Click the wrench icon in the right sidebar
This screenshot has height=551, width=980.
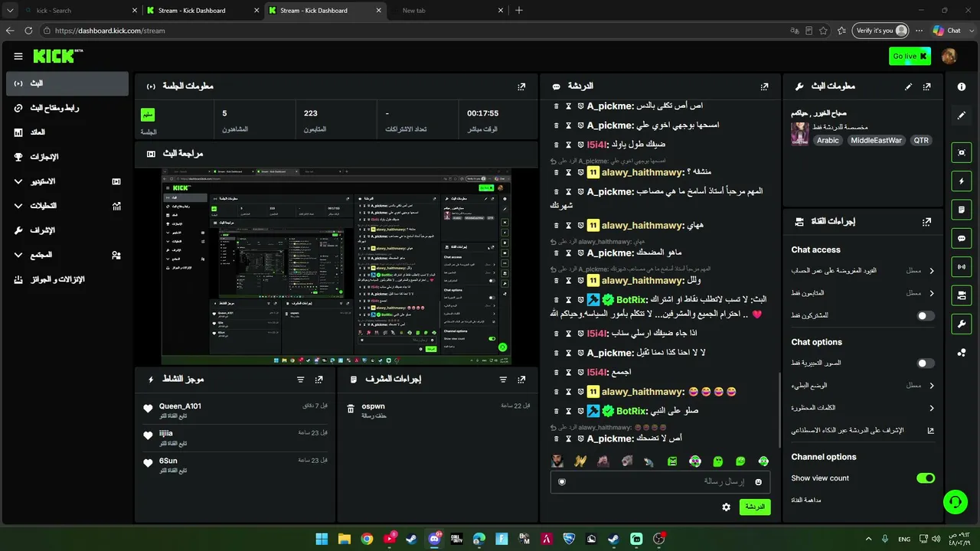click(x=962, y=324)
